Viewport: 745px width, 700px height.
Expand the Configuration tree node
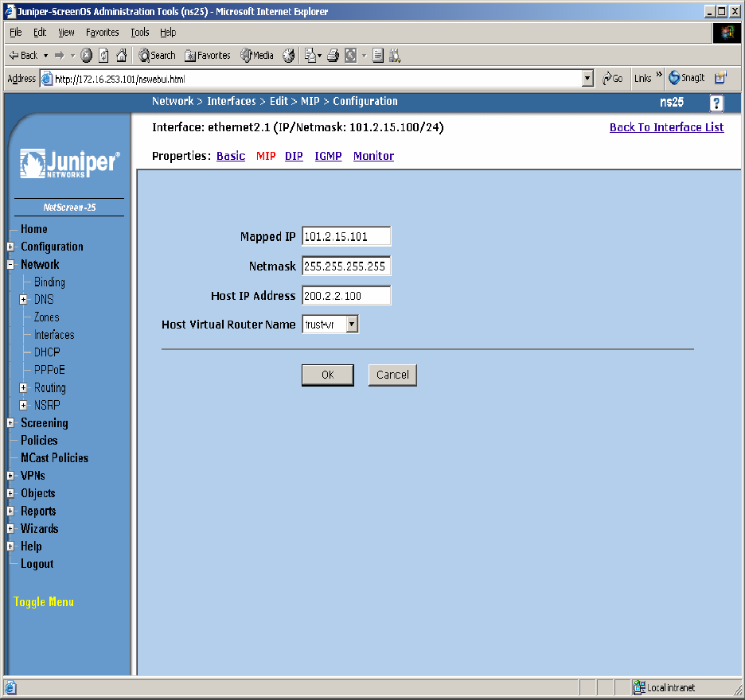10,247
